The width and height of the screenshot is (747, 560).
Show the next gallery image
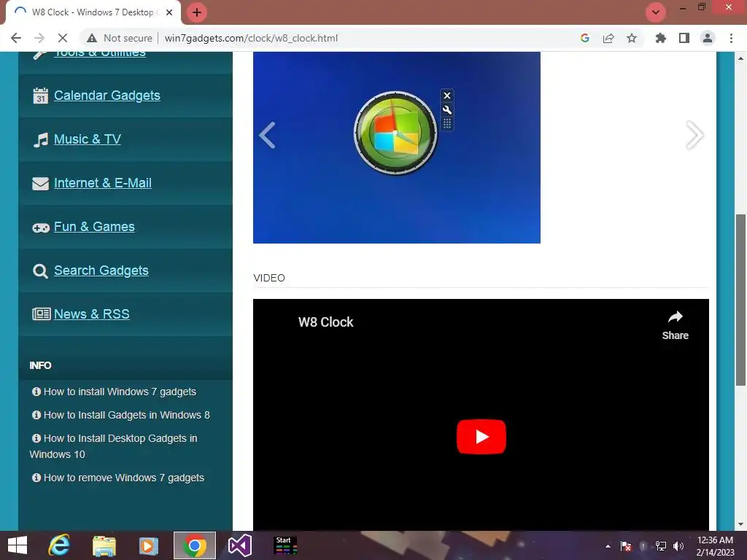coord(694,135)
